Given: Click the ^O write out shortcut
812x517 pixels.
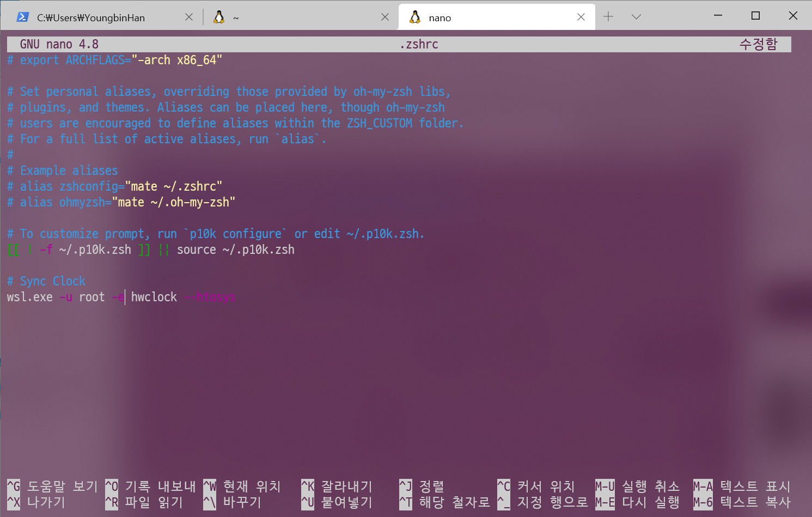Looking at the screenshot, I should click(112, 486).
